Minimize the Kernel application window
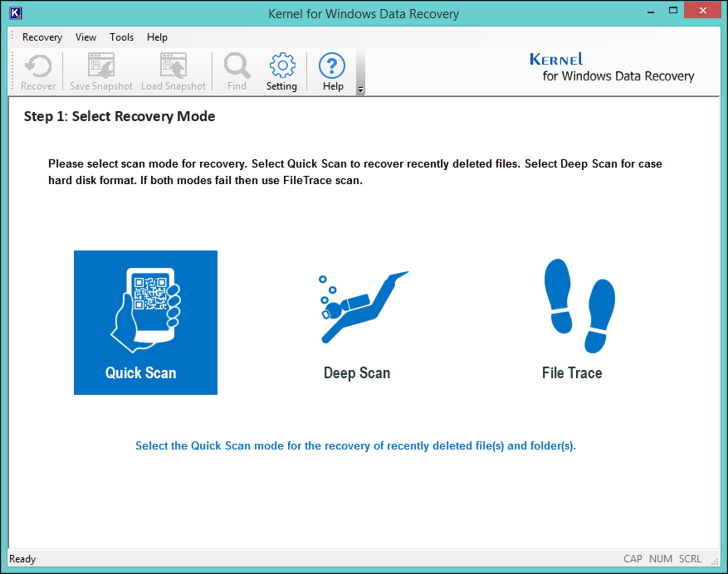This screenshot has height=574, width=728. tap(651, 11)
